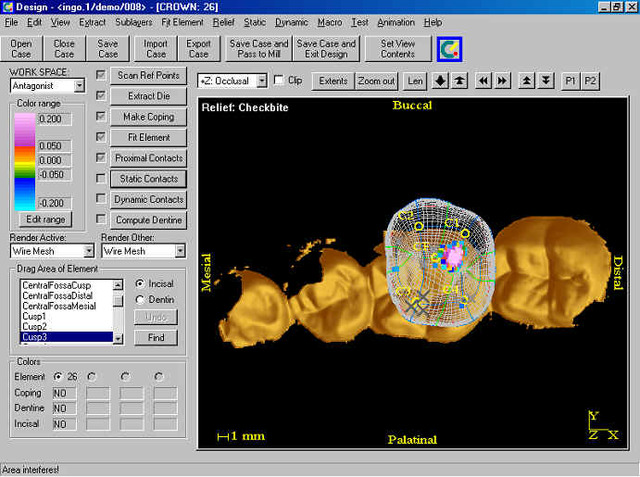Click the 0.200 color range value field

pyautogui.click(x=54, y=119)
